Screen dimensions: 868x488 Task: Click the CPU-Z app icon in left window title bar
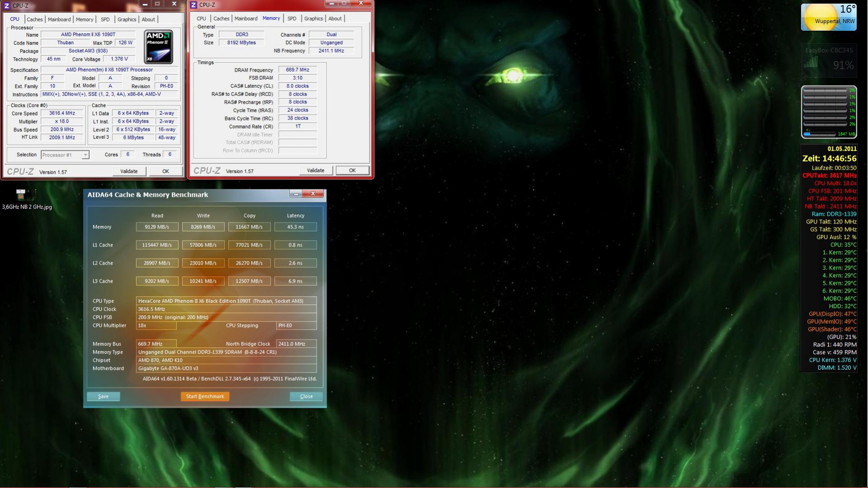(7, 5)
